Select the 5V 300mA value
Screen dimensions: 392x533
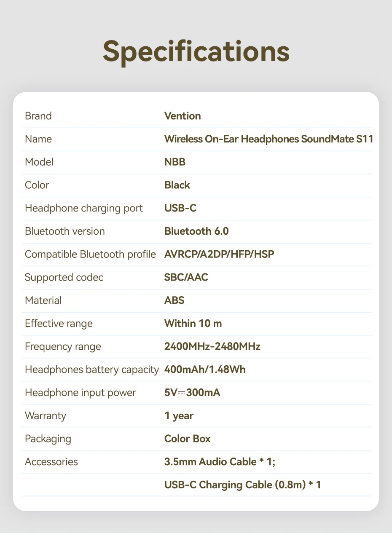(x=192, y=393)
